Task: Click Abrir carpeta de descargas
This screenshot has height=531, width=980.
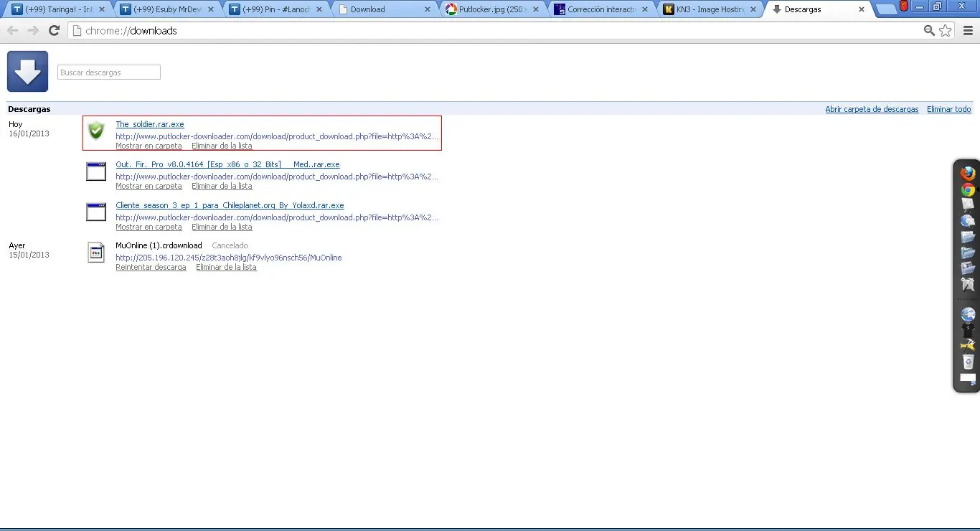Action: [872, 109]
